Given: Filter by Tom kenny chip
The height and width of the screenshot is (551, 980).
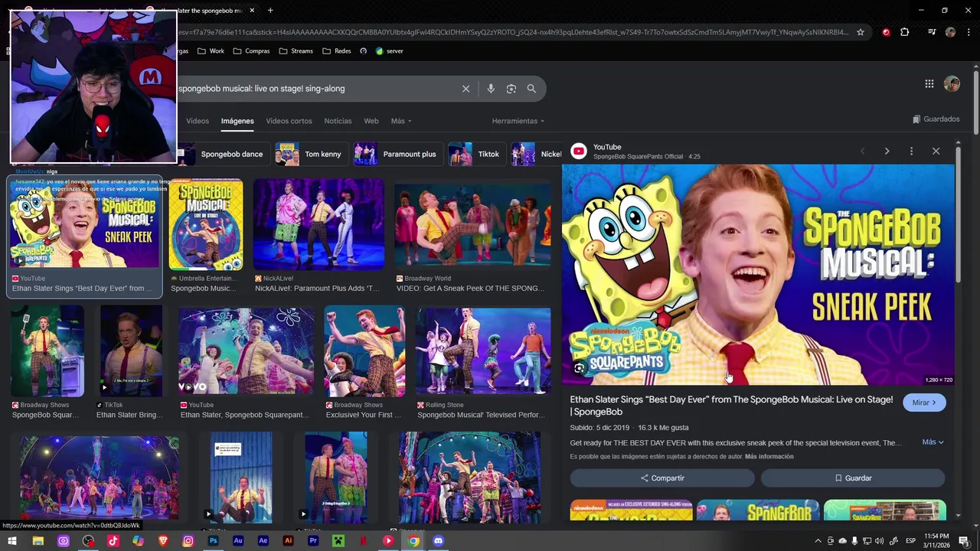Looking at the screenshot, I should [x=310, y=155].
